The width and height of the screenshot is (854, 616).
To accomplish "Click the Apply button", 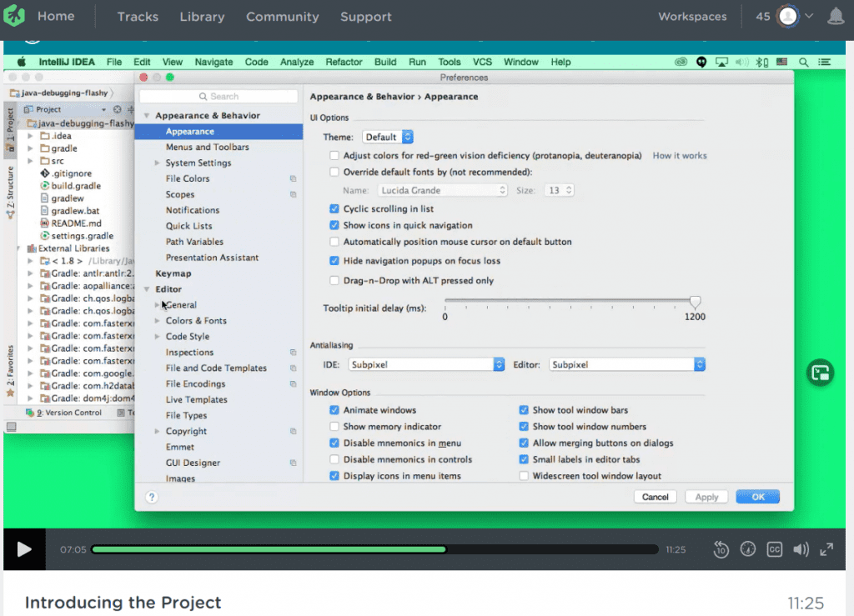I will click(x=706, y=497).
